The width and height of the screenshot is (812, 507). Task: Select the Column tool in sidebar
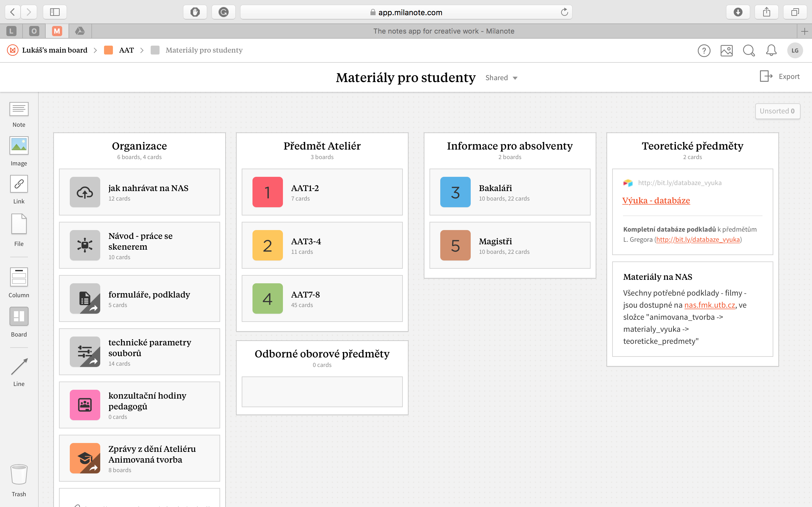pos(19,277)
